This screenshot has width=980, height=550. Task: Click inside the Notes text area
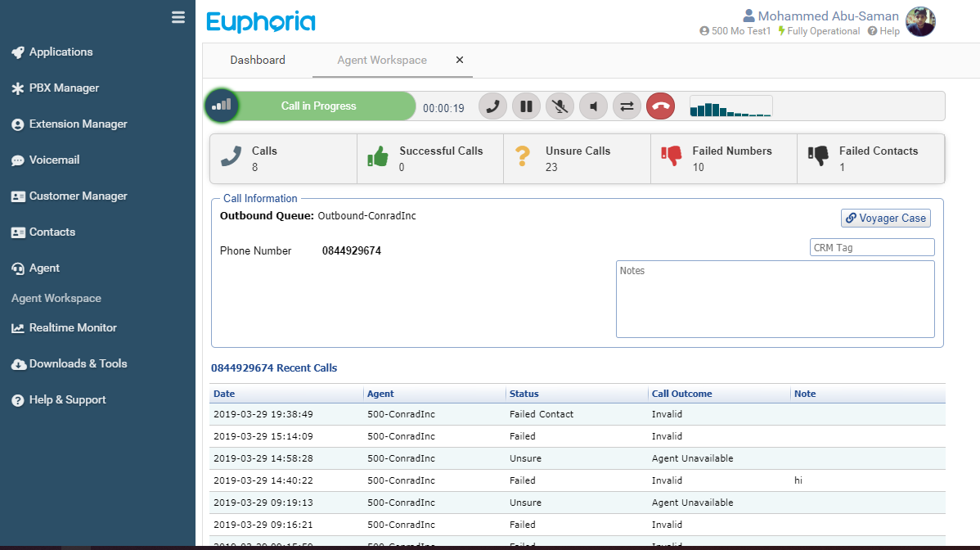775,300
